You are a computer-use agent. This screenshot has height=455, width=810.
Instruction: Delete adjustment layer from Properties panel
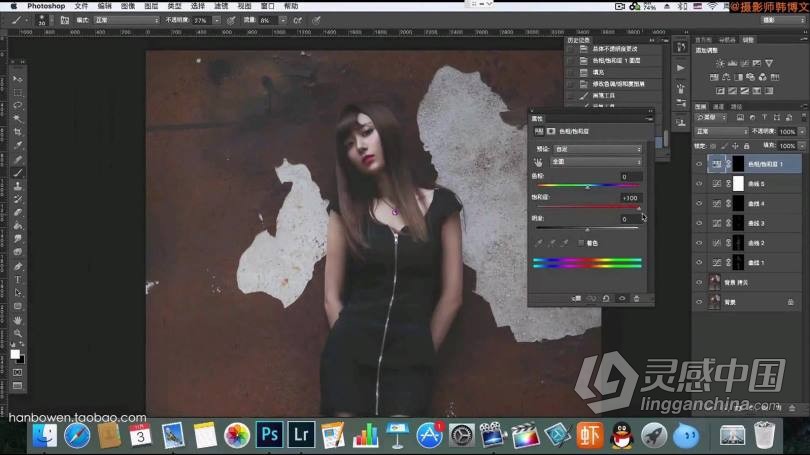(x=636, y=299)
